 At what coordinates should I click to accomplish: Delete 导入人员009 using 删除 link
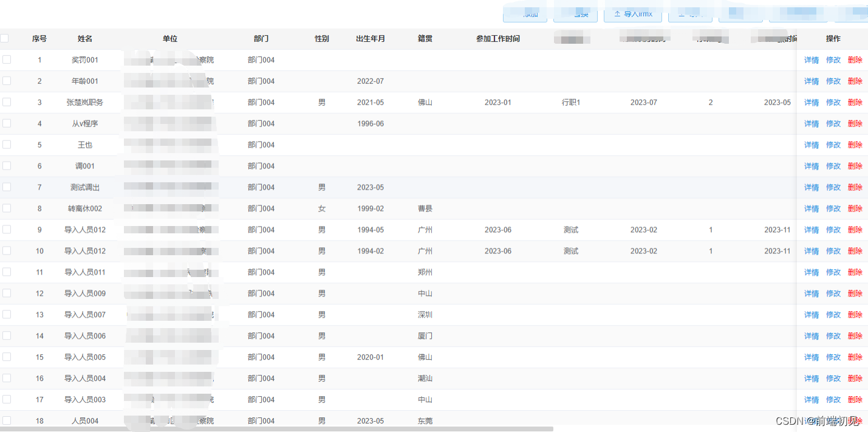point(855,294)
